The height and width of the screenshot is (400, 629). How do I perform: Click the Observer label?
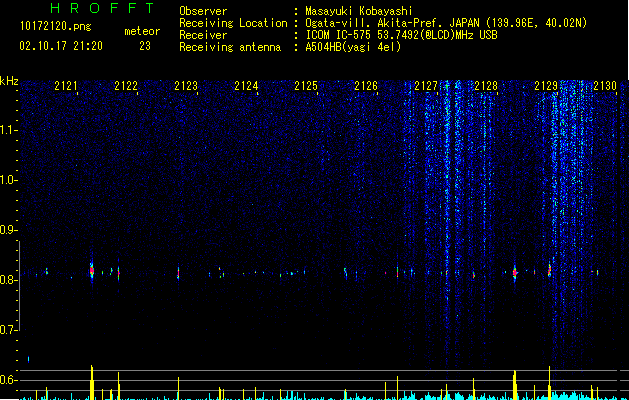[x=203, y=11]
